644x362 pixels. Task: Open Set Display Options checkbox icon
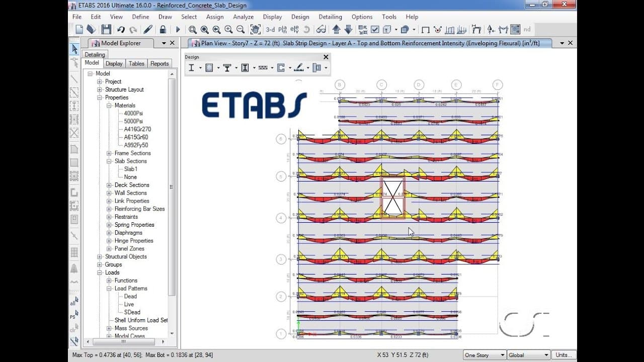pyautogui.click(x=375, y=30)
